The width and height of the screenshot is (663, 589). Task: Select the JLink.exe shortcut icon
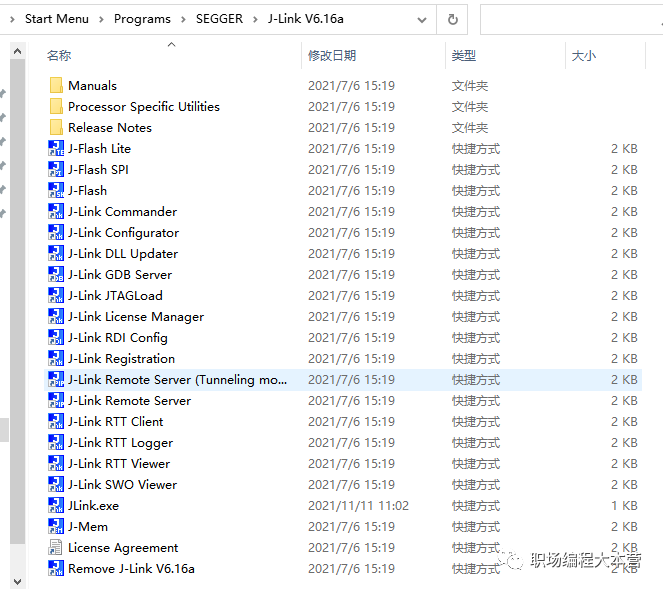point(56,505)
